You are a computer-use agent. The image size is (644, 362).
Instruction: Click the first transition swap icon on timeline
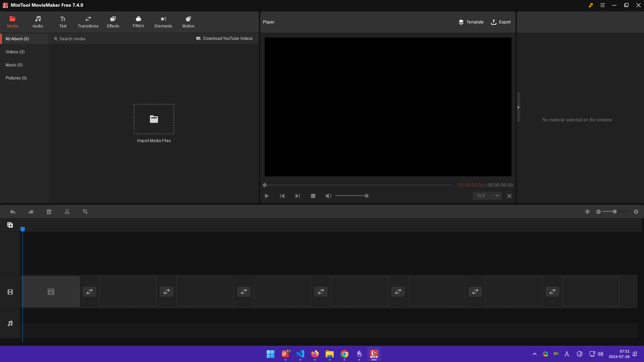click(x=90, y=292)
